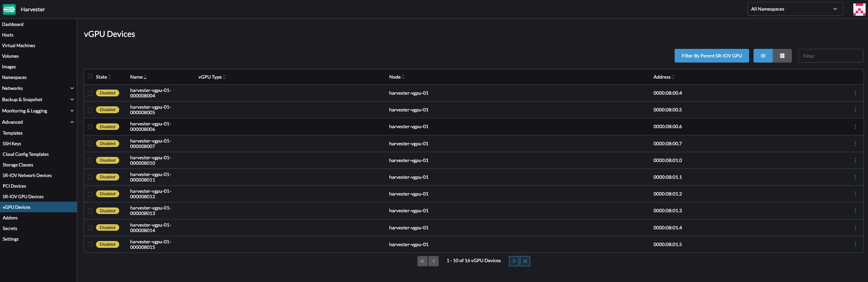The height and width of the screenshot is (282, 868).
Task: Click the Harvester logo icon
Action: [9, 9]
